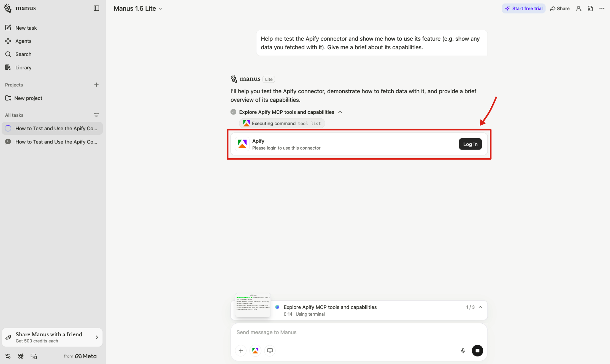Click the Add people icon in the header
610x364 pixels.
click(578, 8)
